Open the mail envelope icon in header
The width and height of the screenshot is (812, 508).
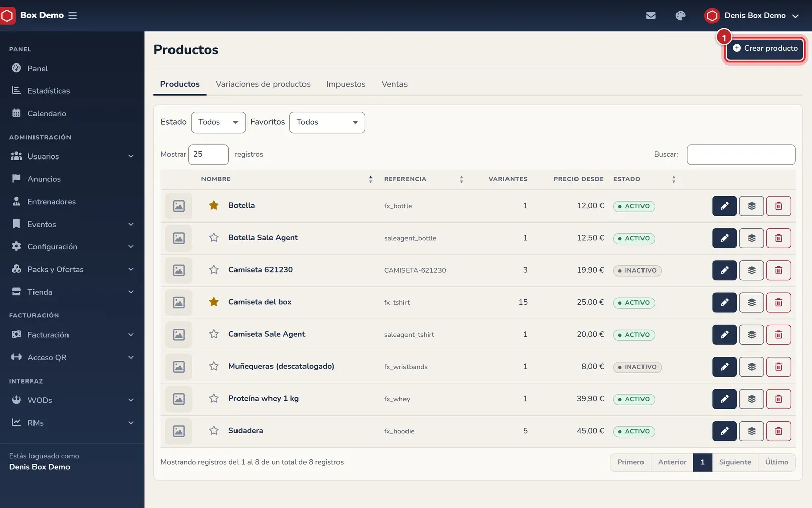coord(651,16)
